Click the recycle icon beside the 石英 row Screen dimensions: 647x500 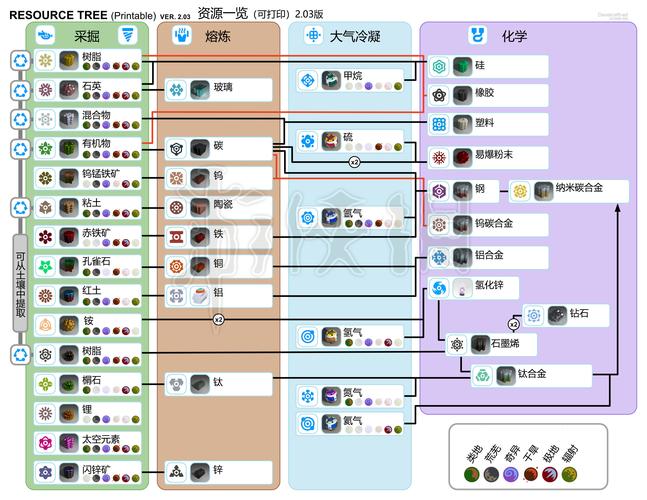(x=20, y=90)
